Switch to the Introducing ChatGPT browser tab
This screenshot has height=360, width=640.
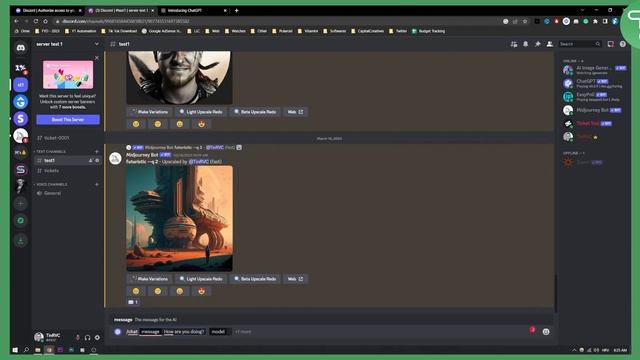[x=193, y=10]
